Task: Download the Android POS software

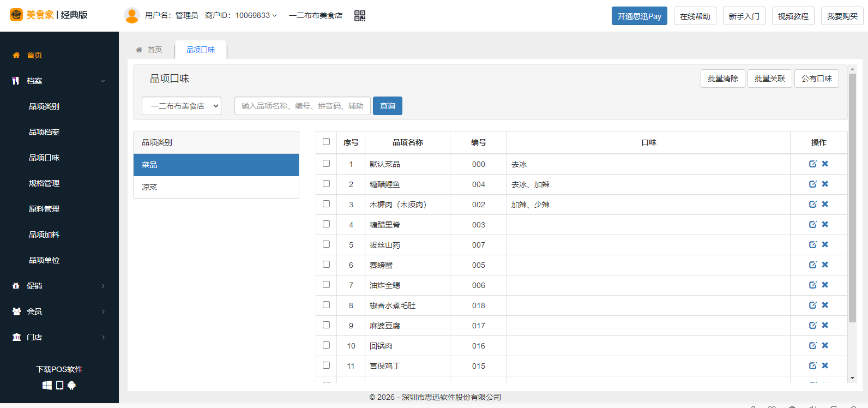Action: point(71,385)
